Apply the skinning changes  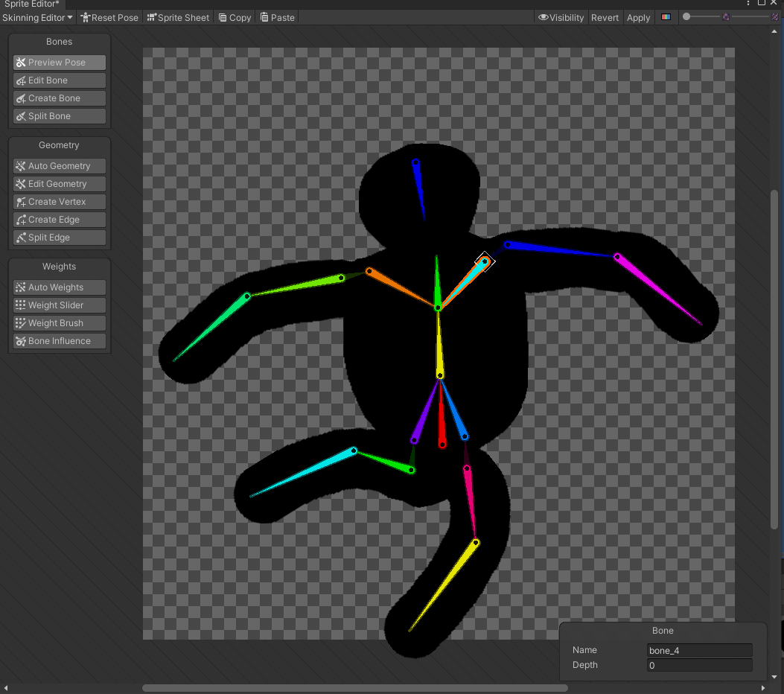pyautogui.click(x=638, y=17)
